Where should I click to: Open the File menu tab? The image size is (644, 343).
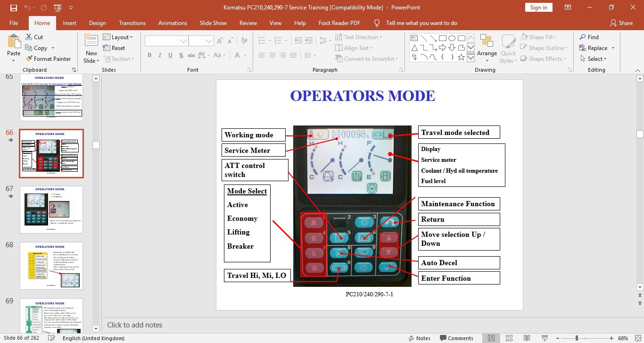(x=14, y=23)
